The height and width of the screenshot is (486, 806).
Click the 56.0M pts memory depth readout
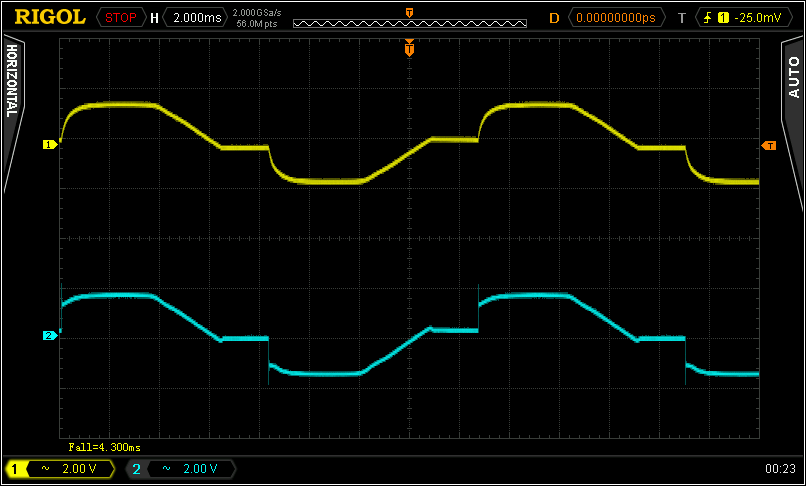tap(257, 23)
